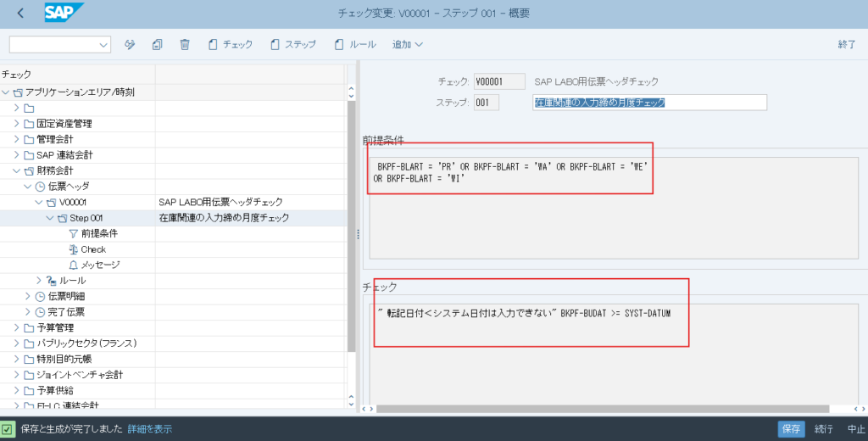Click the step description text field
868x441 pixels.
pos(649,103)
